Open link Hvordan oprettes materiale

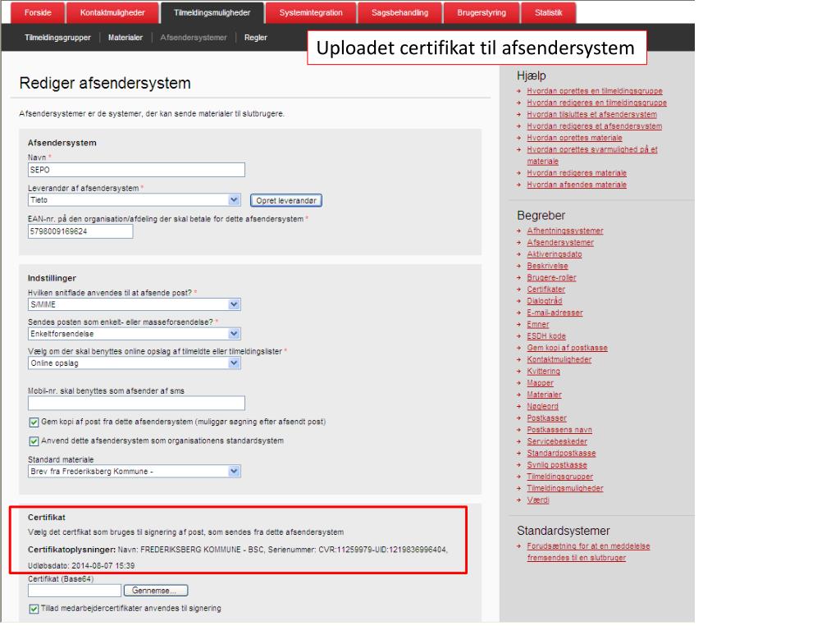(x=574, y=138)
